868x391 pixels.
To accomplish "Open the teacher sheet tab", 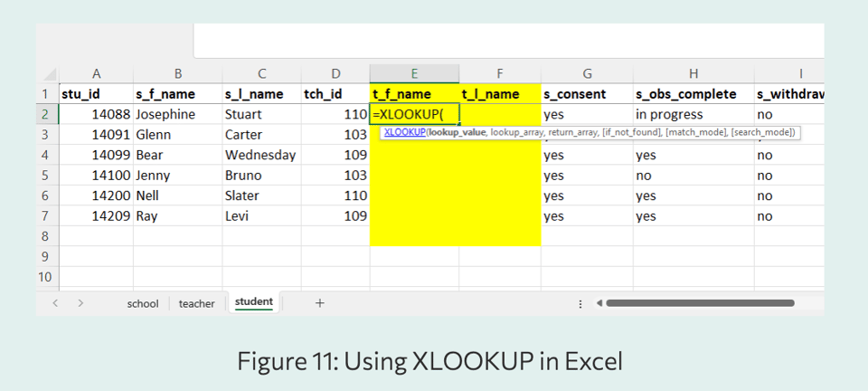I will point(196,303).
